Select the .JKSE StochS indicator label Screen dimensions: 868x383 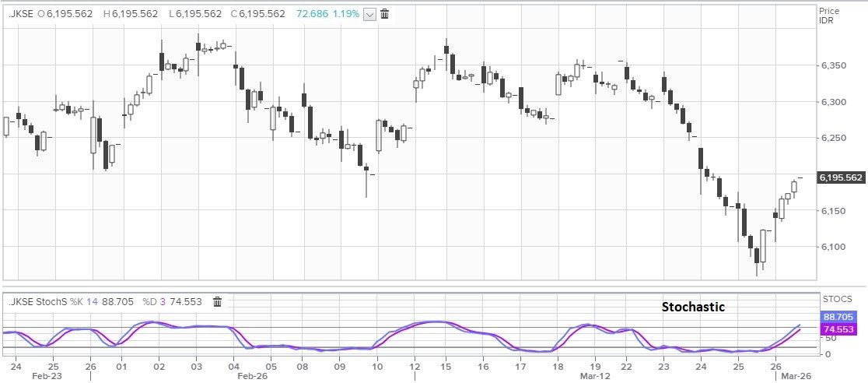point(37,301)
